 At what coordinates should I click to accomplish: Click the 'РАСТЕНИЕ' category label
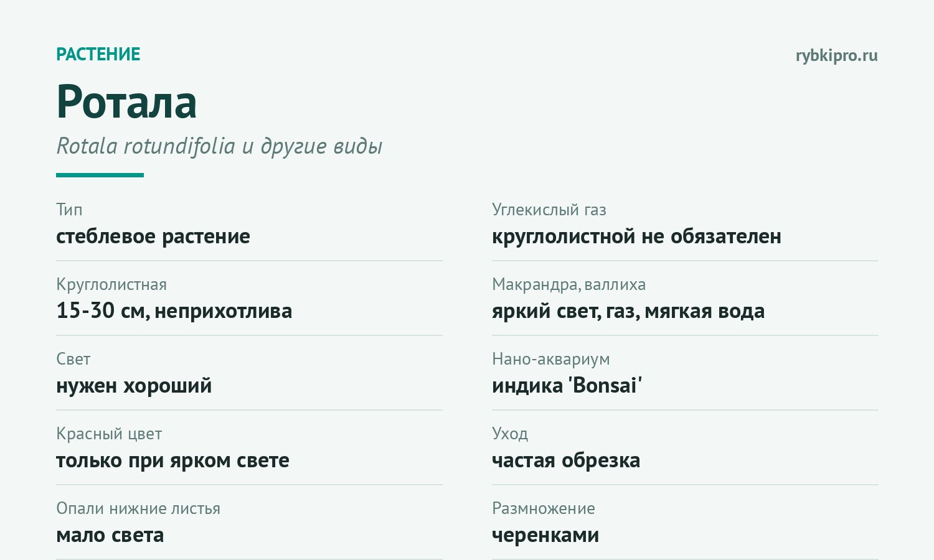98,54
